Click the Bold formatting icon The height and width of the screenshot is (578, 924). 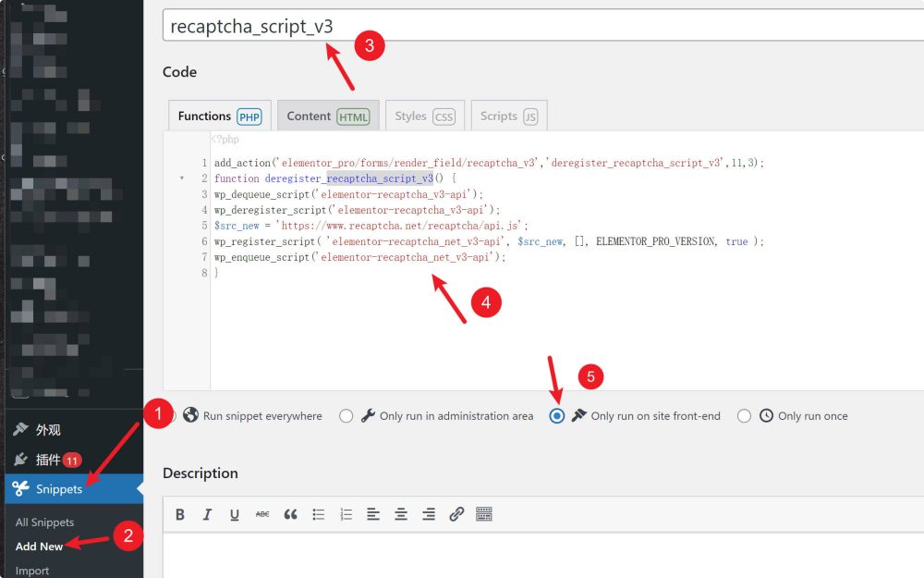click(180, 514)
